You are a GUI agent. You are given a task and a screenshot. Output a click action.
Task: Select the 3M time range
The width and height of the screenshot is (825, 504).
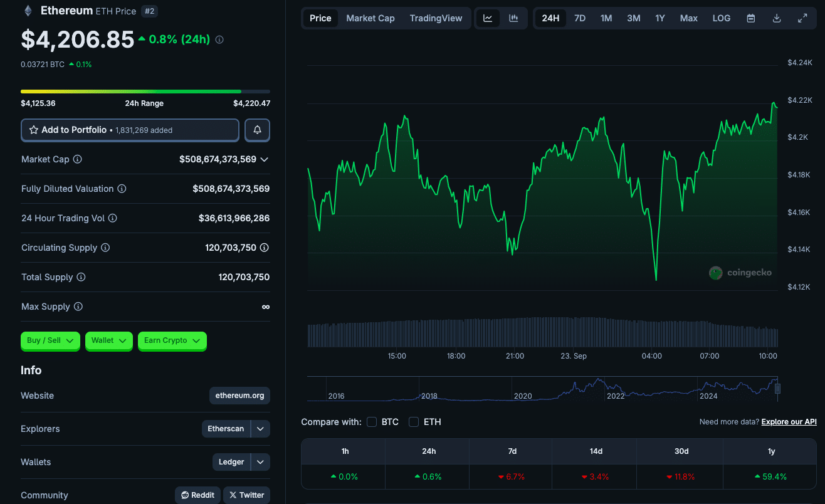click(634, 18)
